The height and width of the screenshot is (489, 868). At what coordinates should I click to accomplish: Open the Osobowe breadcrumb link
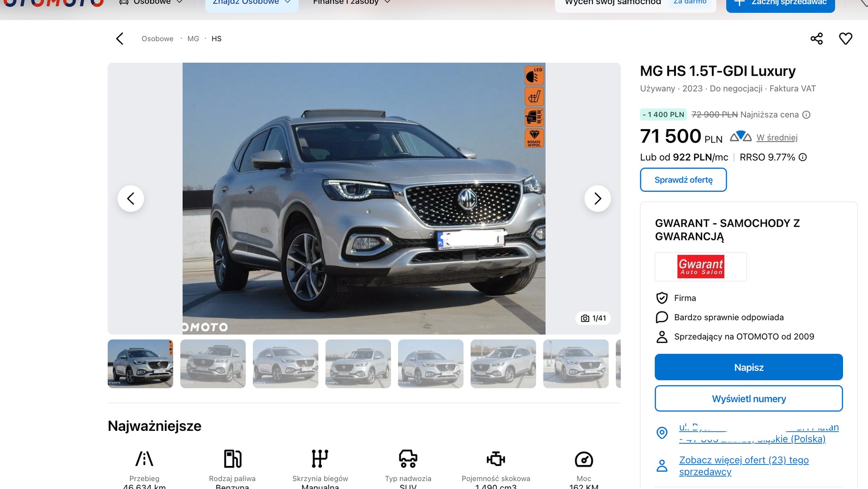click(157, 39)
